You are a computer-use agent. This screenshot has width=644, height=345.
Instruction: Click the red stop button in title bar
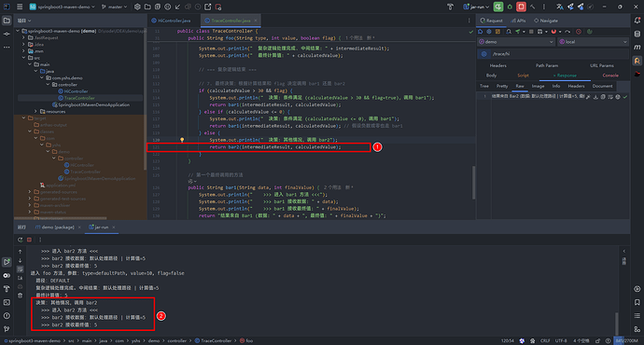(x=521, y=7)
